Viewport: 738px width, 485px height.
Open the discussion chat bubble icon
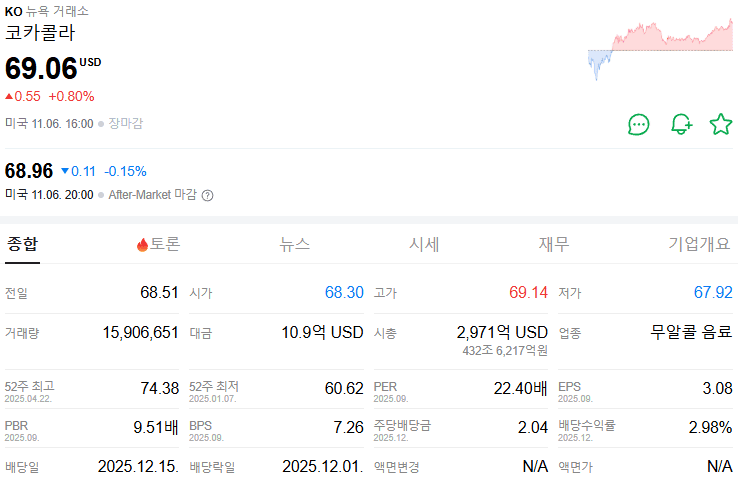[639, 125]
